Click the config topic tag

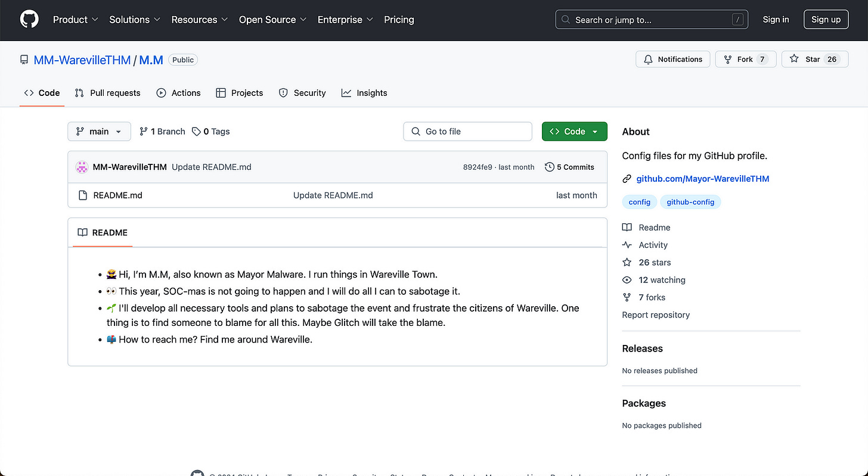click(x=640, y=202)
